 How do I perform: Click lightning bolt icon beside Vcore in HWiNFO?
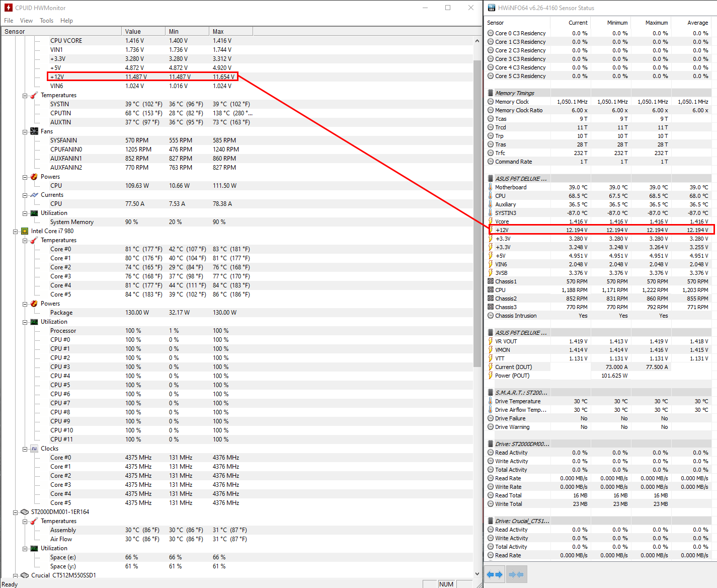(491, 222)
